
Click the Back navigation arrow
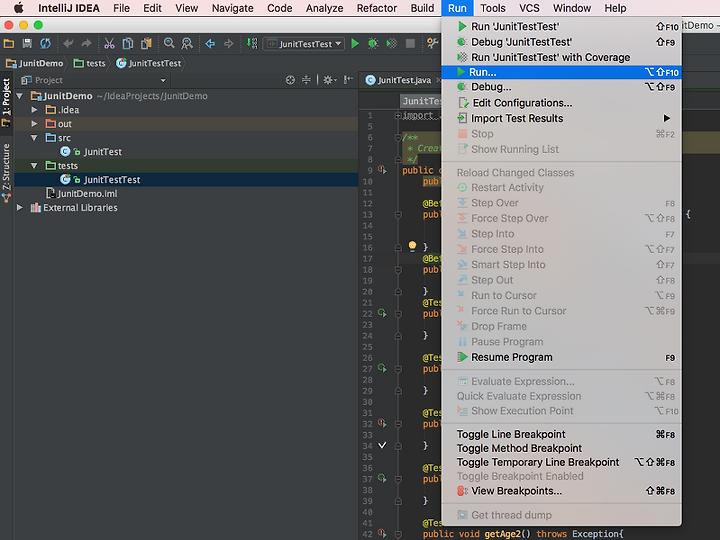pyautogui.click(x=210, y=44)
